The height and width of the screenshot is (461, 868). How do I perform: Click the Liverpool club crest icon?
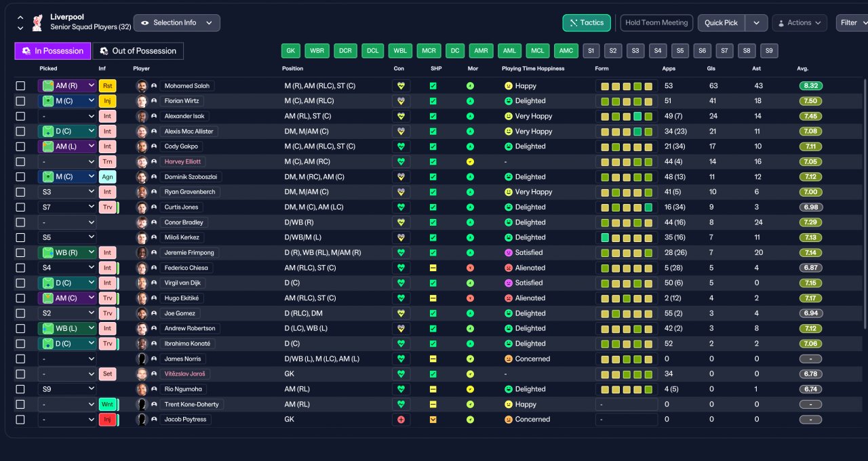pyautogui.click(x=37, y=22)
